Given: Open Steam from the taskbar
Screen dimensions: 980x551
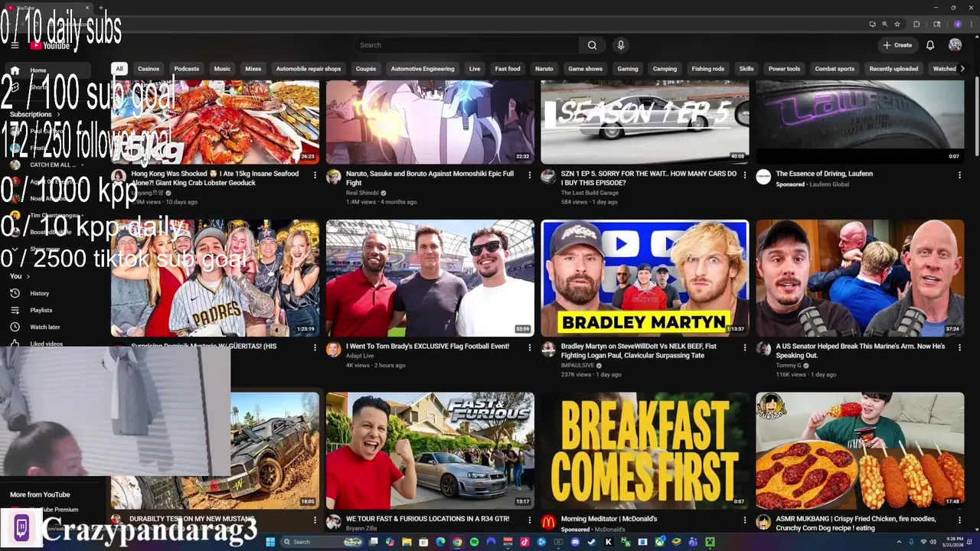Looking at the screenshot, I should click(592, 542).
